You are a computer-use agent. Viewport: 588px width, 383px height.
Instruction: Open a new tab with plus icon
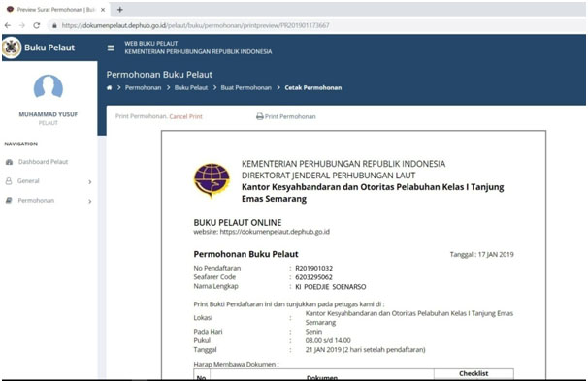[x=120, y=10]
